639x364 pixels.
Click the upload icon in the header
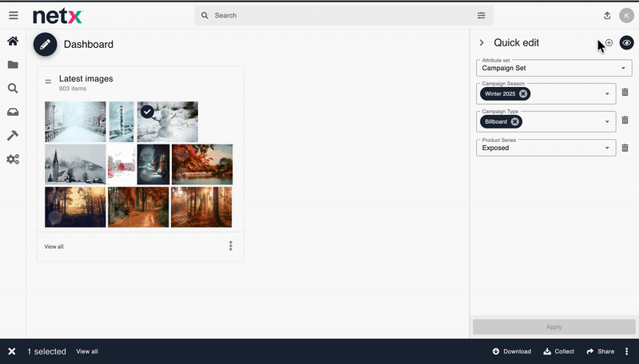(x=607, y=15)
